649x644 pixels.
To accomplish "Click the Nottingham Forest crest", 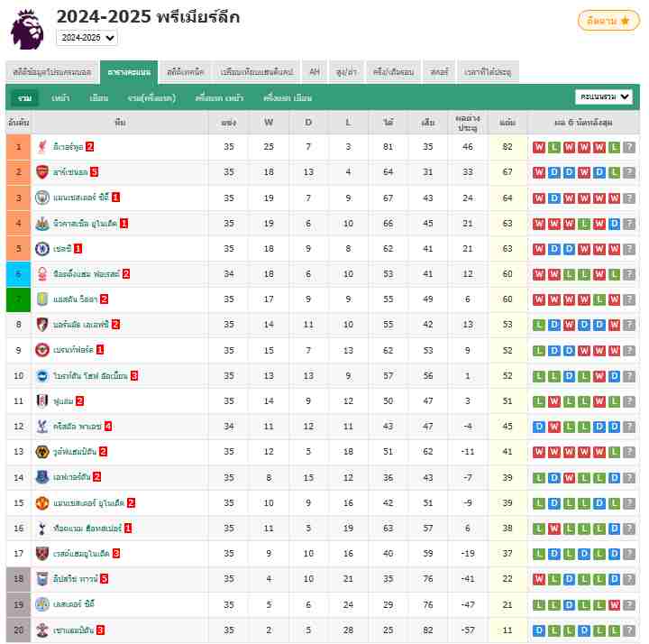I will [41, 274].
